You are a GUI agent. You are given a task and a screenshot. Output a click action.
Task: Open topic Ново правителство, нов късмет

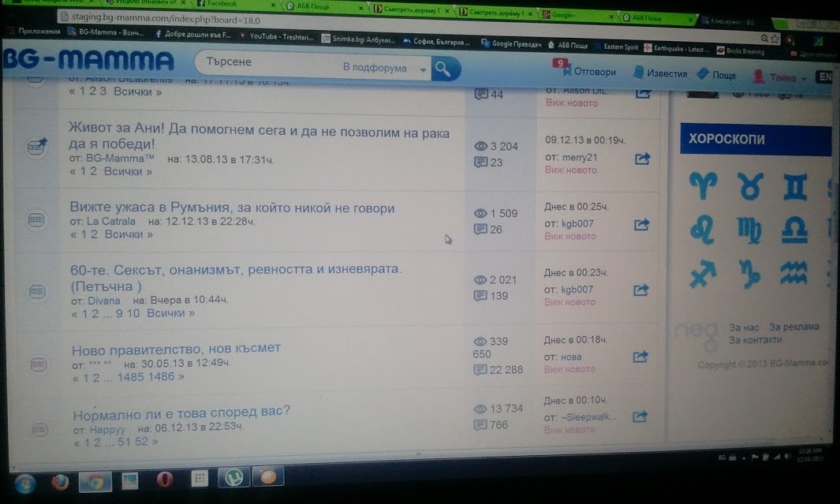tap(176, 349)
